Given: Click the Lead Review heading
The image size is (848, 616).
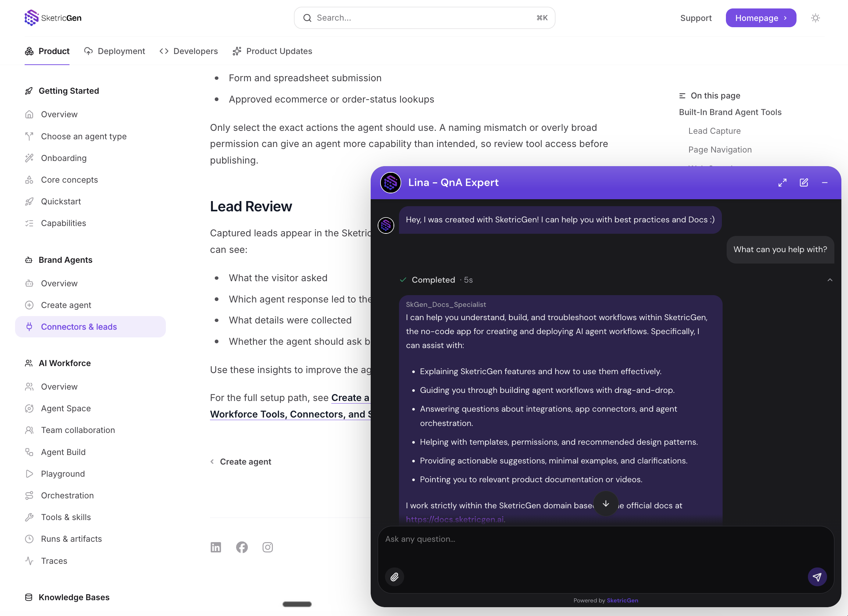Looking at the screenshot, I should tap(251, 206).
